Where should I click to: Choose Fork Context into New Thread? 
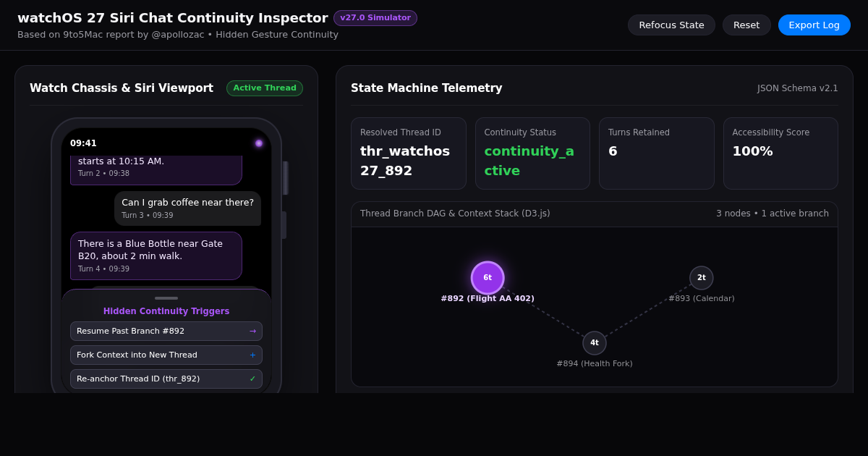coord(166,355)
